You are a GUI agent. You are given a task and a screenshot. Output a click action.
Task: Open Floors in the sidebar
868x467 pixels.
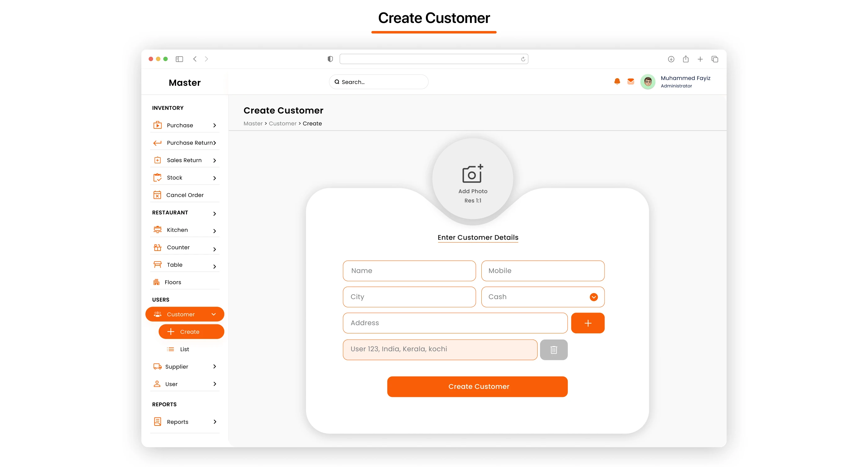coord(173,282)
